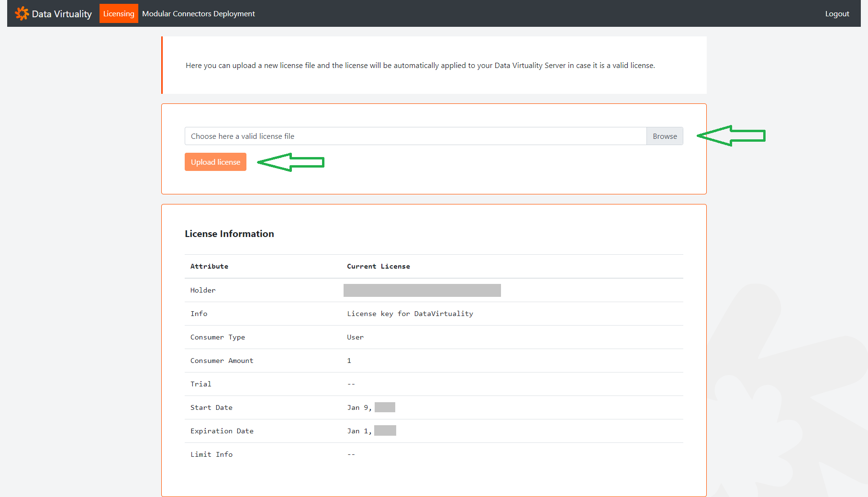Click the Attribute column header
Image resolution: width=868 pixels, height=497 pixels.
[209, 266]
